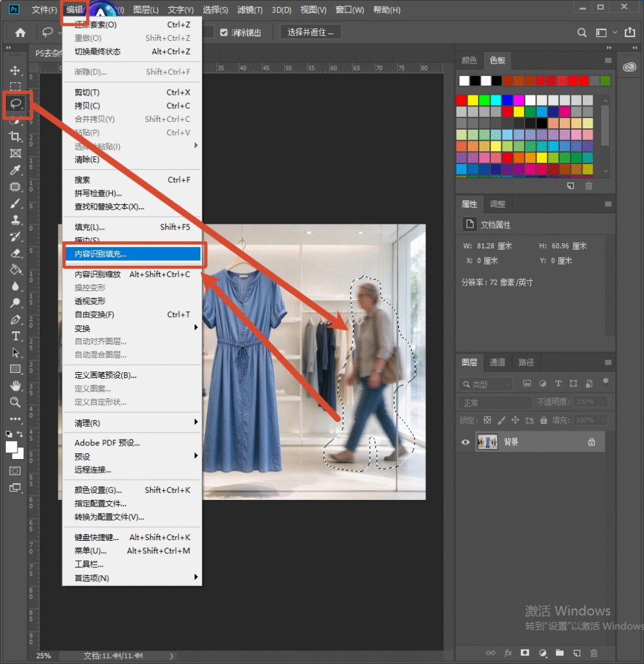Expand the 清理(R) submenu

132,423
